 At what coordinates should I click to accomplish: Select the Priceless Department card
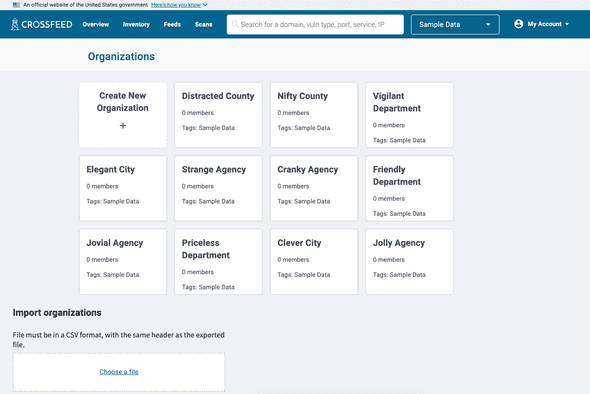[218, 262]
